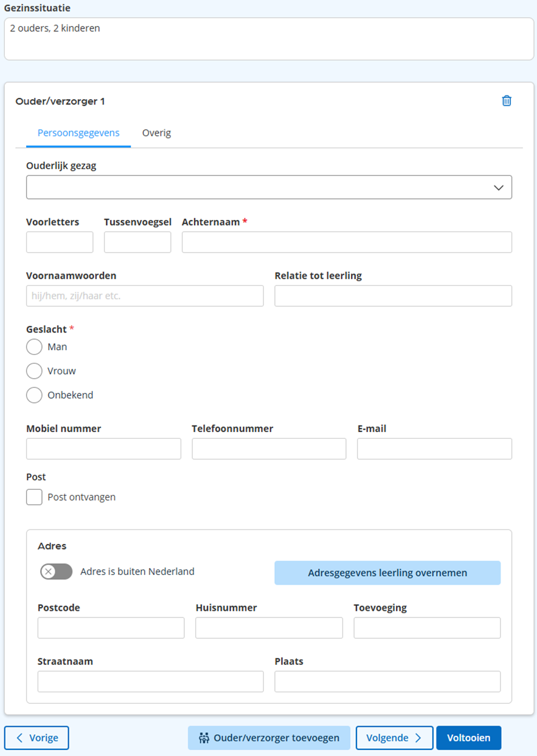
Task: Select Onbekend gender option
Action: 35,395
